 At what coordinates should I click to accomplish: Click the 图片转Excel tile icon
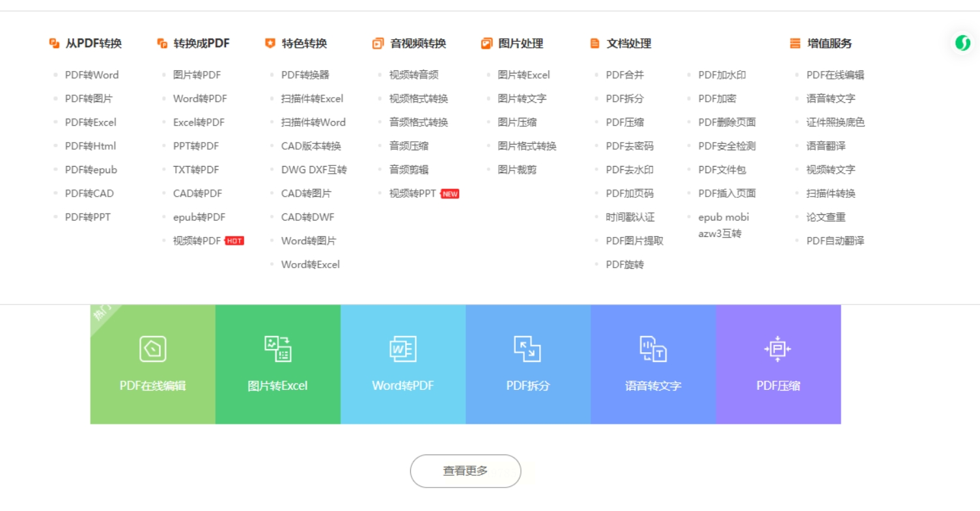[277, 349]
